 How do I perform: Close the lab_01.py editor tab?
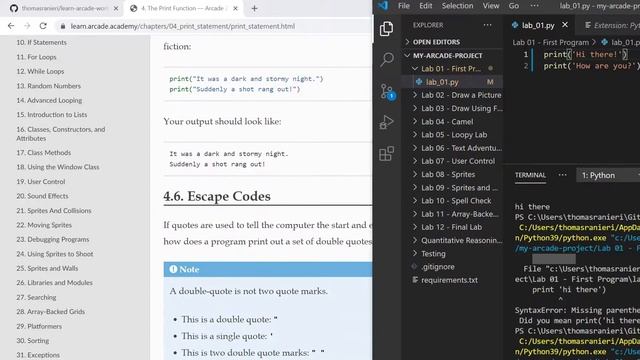tap(565, 25)
